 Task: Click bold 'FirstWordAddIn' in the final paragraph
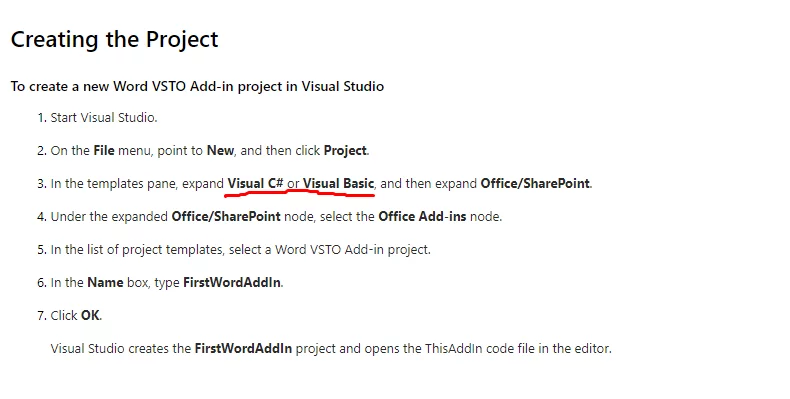point(243,349)
